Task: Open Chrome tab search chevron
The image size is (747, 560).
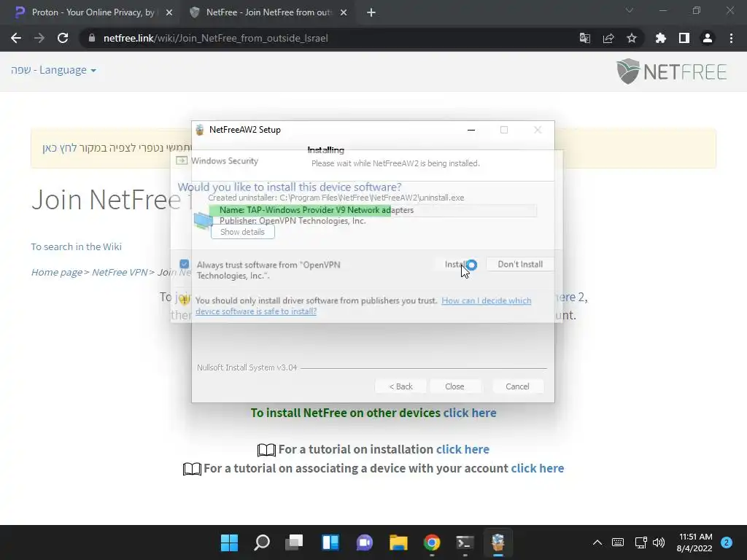Action: tap(630, 10)
